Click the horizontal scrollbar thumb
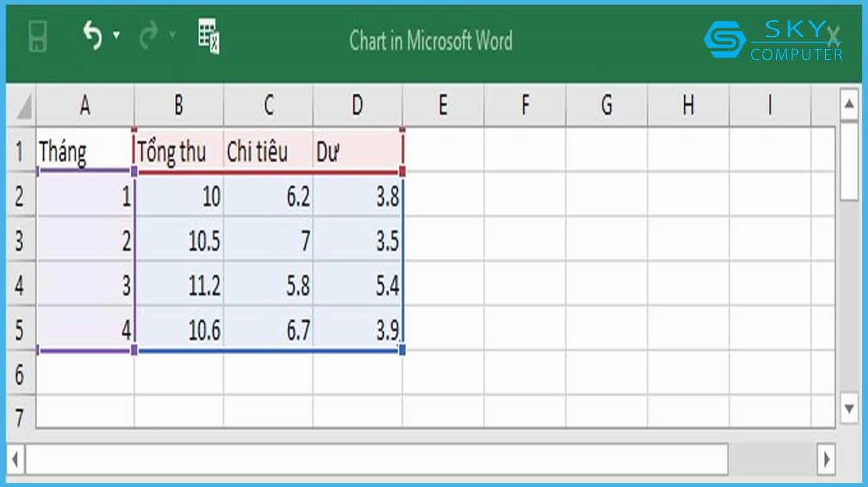The height and width of the screenshot is (487, 868). tap(377, 458)
